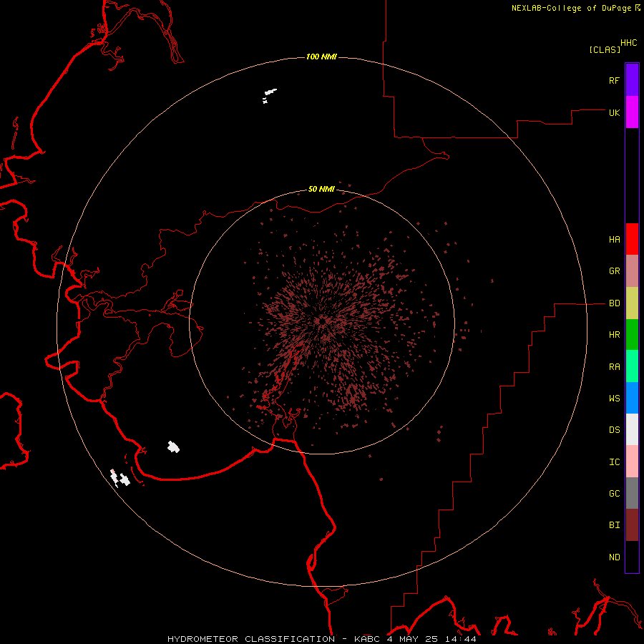Click the UK magenta legend swatch
Screen dimensions: 644x644
pyautogui.click(x=632, y=112)
